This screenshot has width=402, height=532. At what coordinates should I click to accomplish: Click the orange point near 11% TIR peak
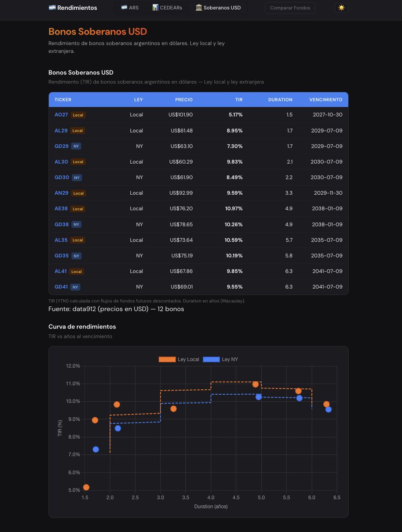point(256,384)
